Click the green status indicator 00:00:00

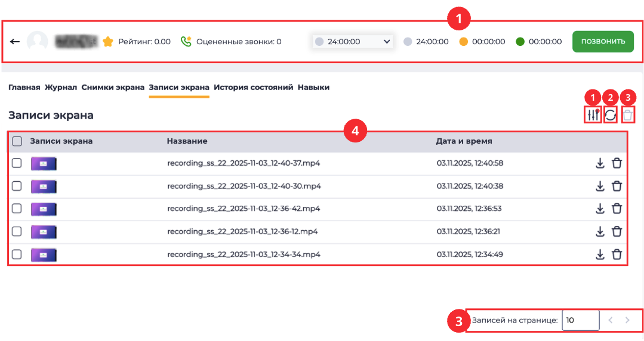(539, 42)
